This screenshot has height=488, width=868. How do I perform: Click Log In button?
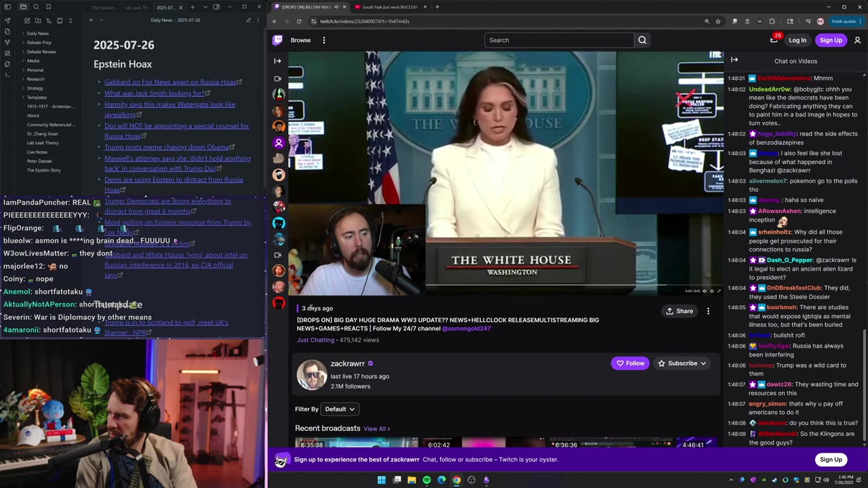(797, 40)
